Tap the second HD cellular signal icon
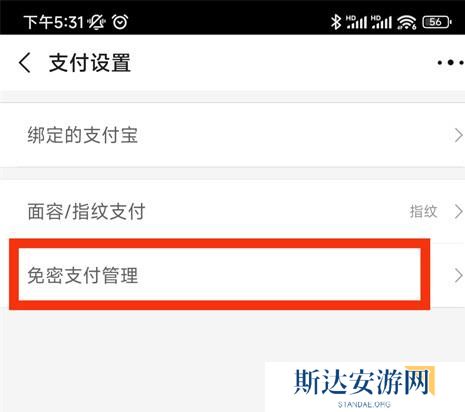 tap(381, 22)
